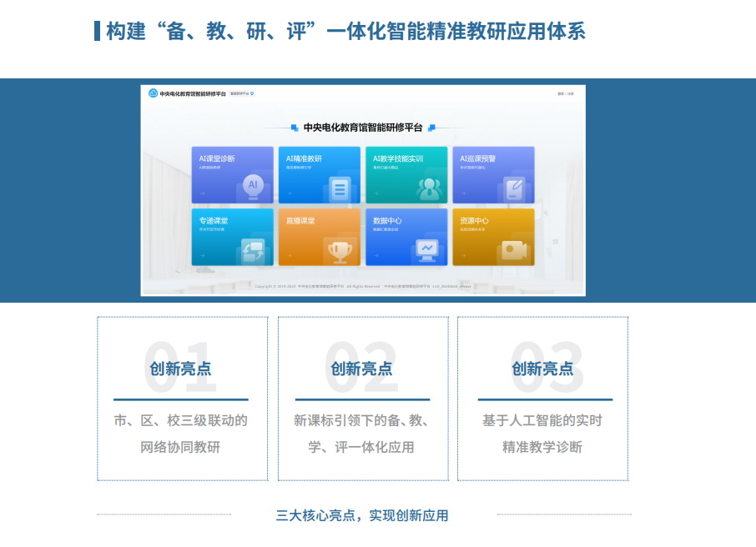756x547 pixels.
Task: Click the platform cloud logo at top-left
Action: click(153, 93)
